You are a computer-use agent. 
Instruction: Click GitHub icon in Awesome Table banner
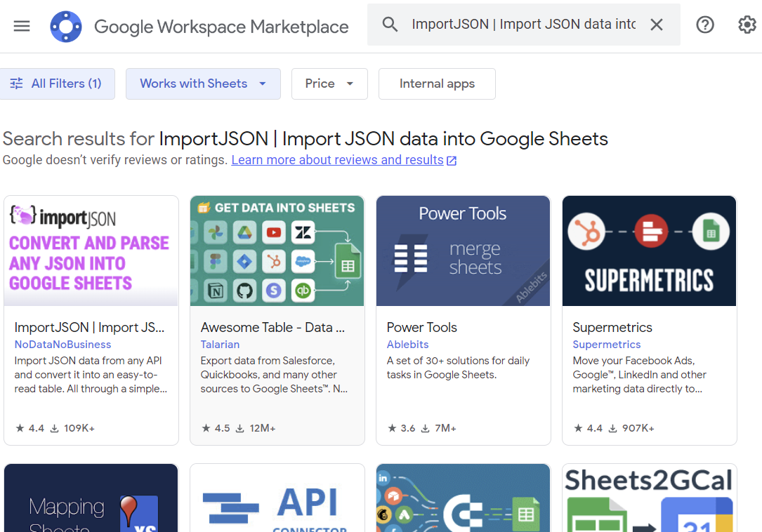(x=244, y=291)
